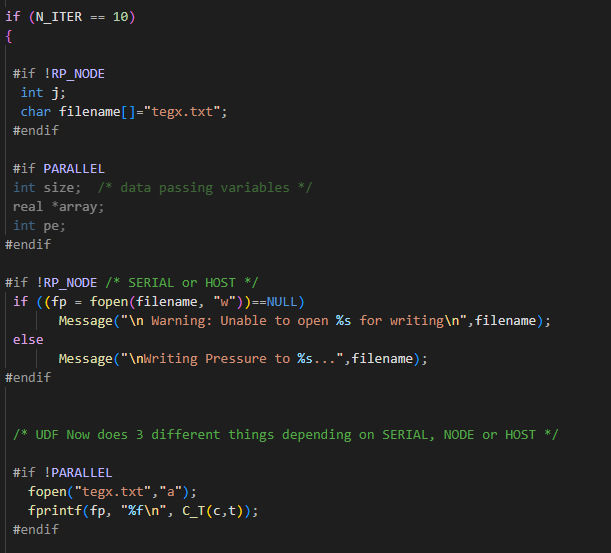Click the 'UDF Now does 3 different things' comment
The image size is (611, 553).
click(x=286, y=434)
